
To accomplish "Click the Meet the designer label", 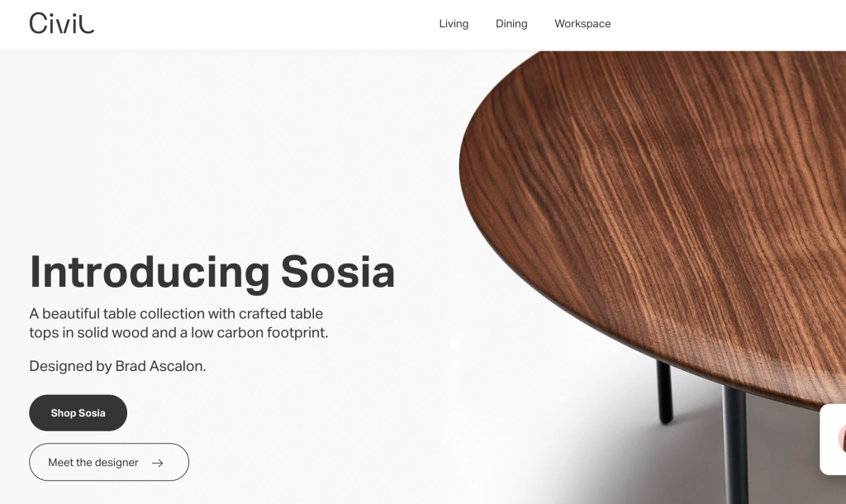I will point(93,463).
